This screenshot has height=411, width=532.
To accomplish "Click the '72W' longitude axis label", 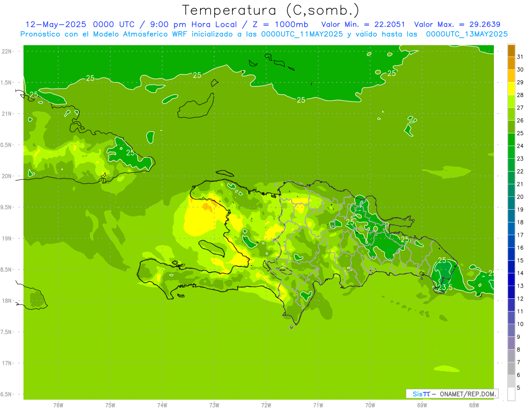I will 266,405.
